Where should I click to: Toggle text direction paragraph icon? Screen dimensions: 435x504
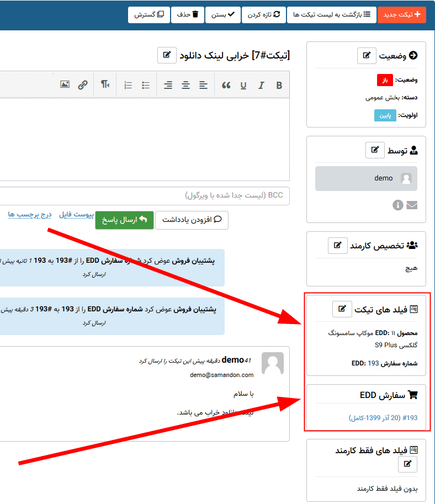point(105,84)
